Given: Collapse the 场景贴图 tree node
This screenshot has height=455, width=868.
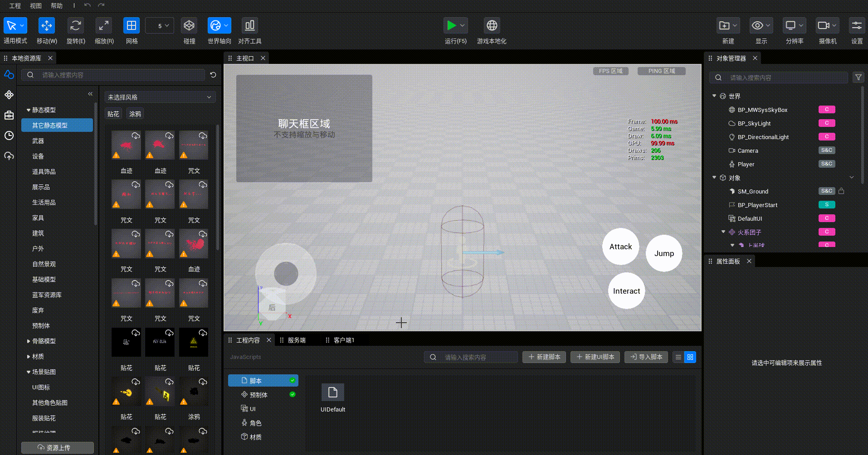Looking at the screenshot, I should point(28,372).
